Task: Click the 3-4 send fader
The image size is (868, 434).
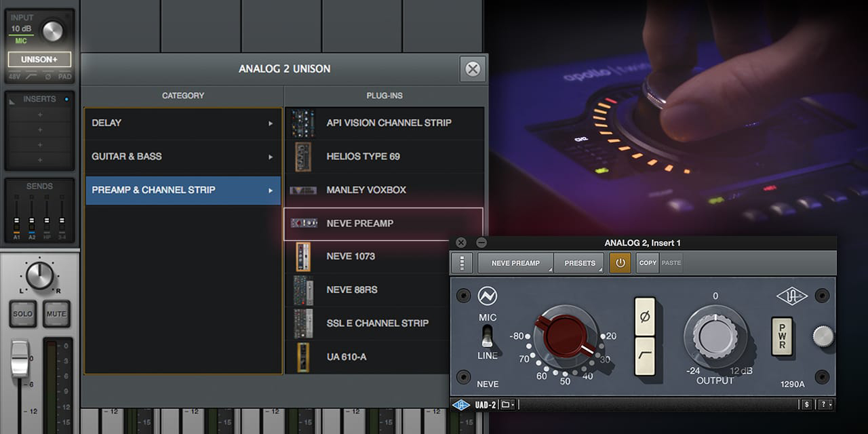Action: click(62, 220)
